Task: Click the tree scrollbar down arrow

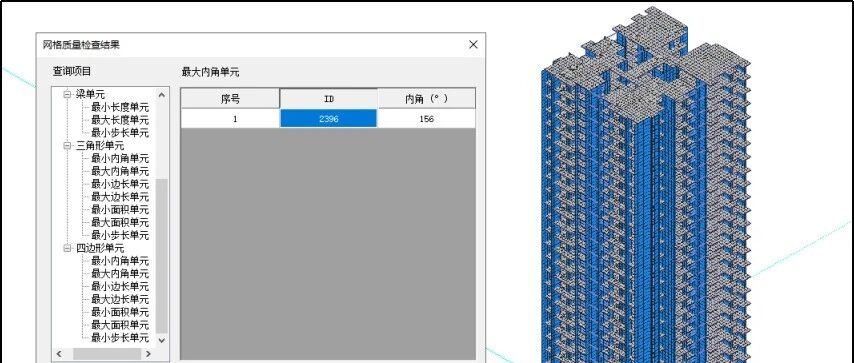Action: point(162,340)
